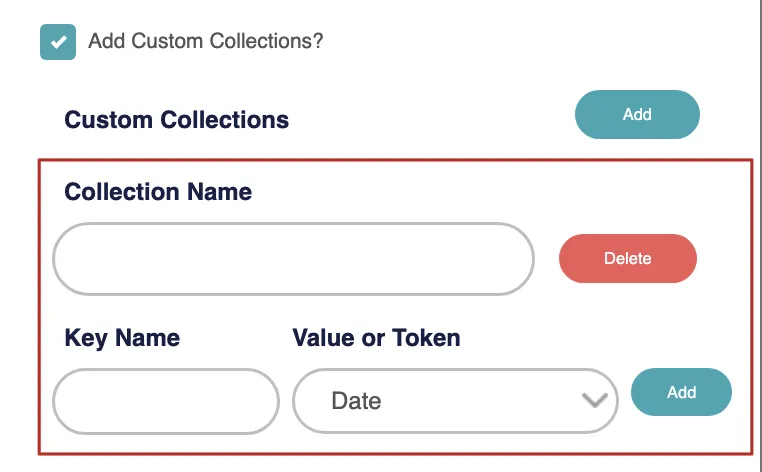Remove this collection using Delete
Screen dimensions: 762x472
pos(627,258)
